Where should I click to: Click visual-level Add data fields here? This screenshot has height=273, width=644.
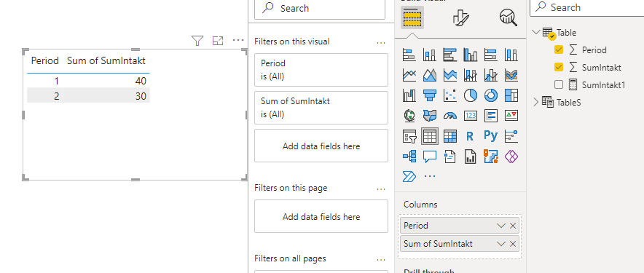point(321,146)
